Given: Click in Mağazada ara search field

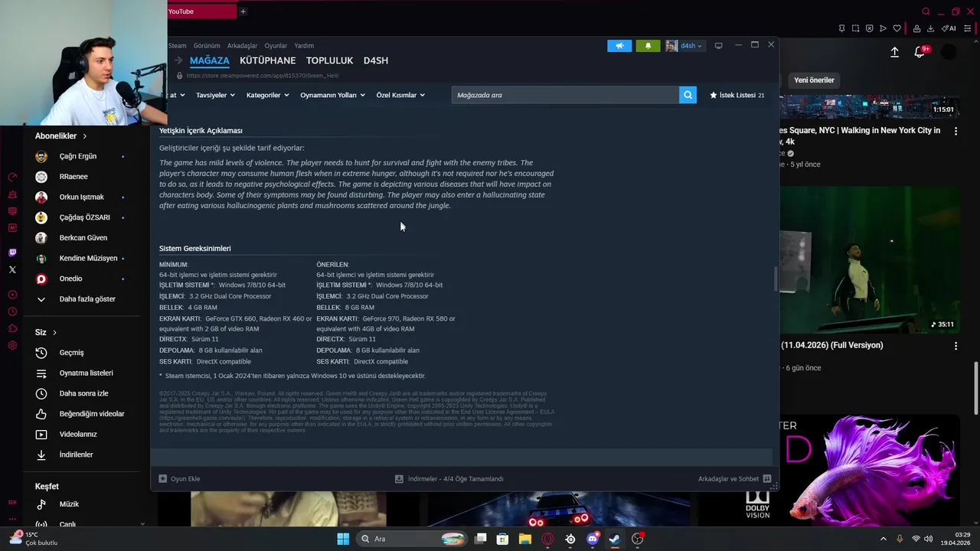Looking at the screenshot, I should pyautogui.click(x=565, y=95).
